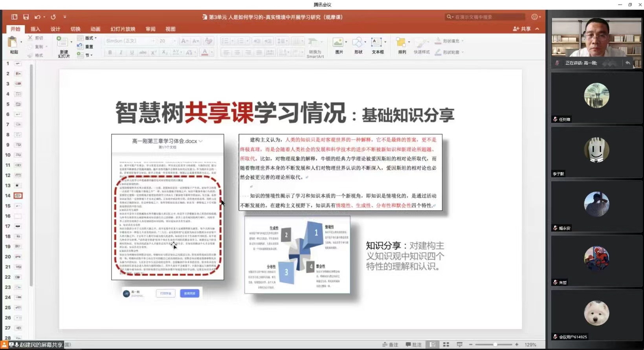Switch to the 插入 (Insert) tab
The height and width of the screenshot is (350, 644).
(x=35, y=29)
